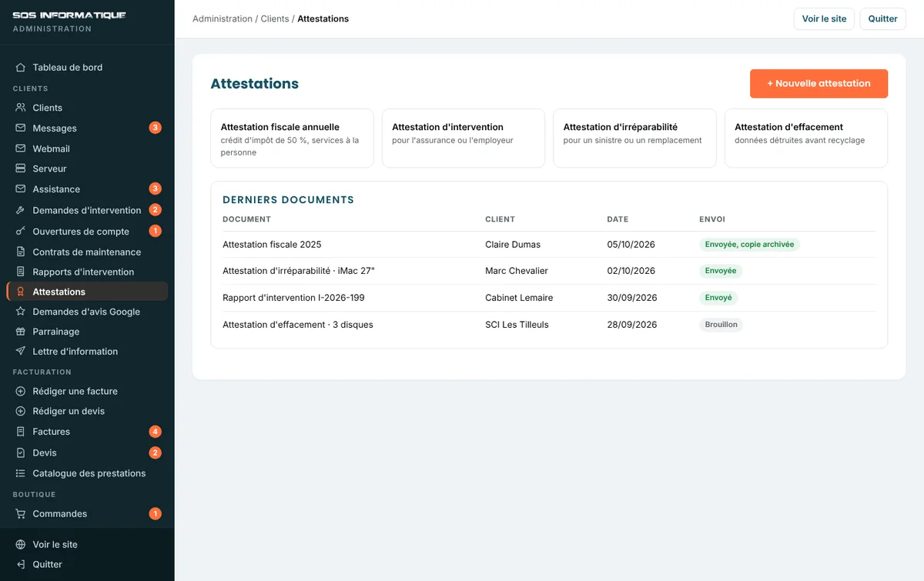Click Clients in the breadcrumb
This screenshot has height=581, width=924.
pos(275,18)
